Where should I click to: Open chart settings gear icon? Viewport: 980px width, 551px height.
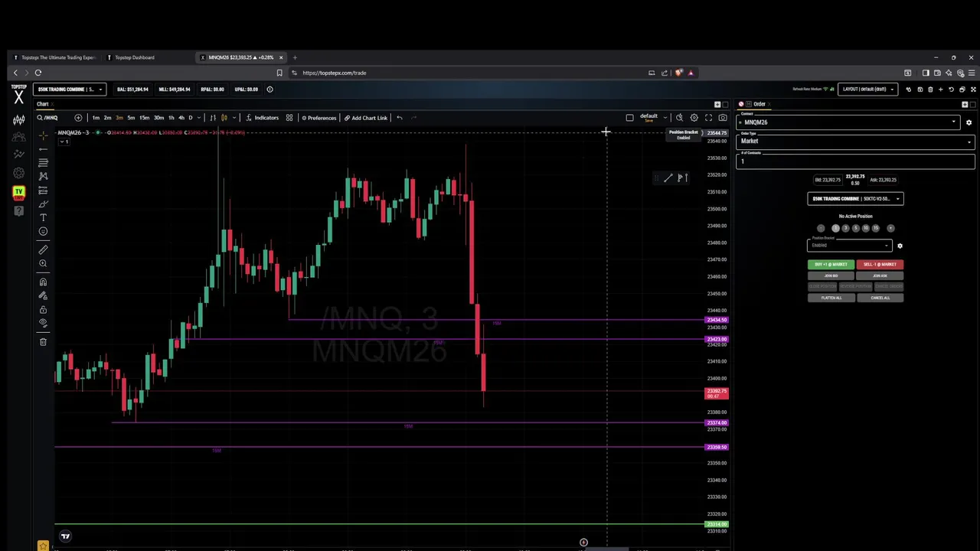[694, 118]
